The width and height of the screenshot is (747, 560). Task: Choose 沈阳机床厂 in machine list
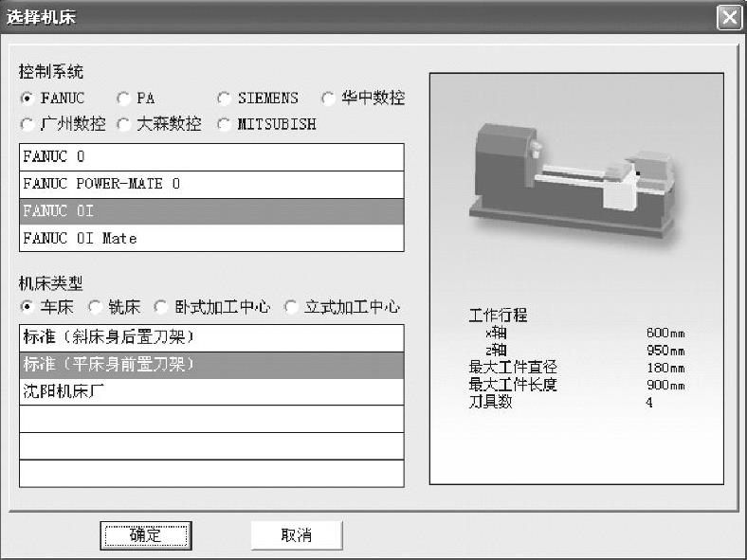pos(211,392)
